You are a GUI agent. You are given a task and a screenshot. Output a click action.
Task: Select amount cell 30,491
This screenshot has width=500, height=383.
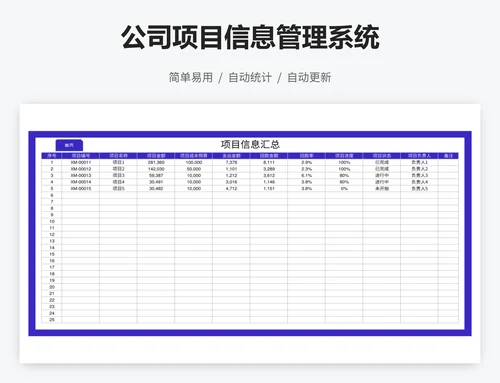click(156, 182)
